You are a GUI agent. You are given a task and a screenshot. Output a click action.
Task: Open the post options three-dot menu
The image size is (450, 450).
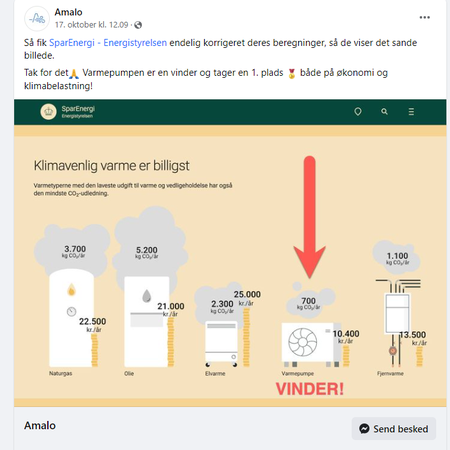(x=424, y=17)
